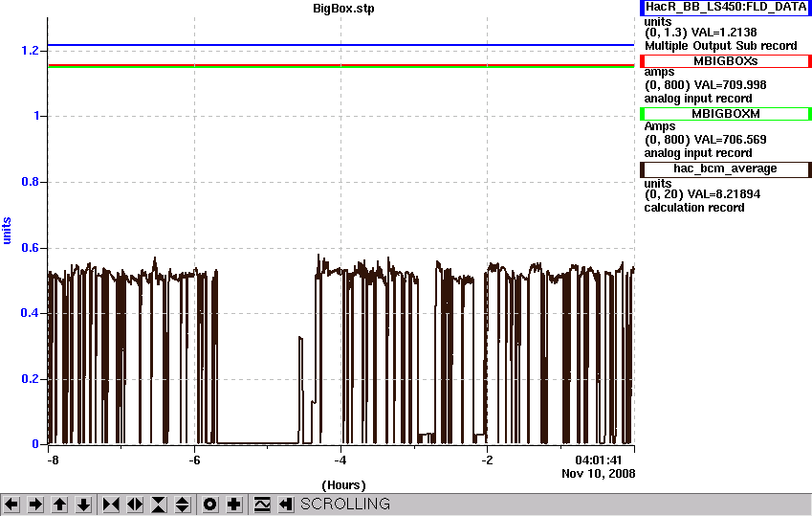The height and width of the screenshot is (516, 812).
Task: Click the horizontal zoom-in bowtie icon
Action: [x=111, y=505]
